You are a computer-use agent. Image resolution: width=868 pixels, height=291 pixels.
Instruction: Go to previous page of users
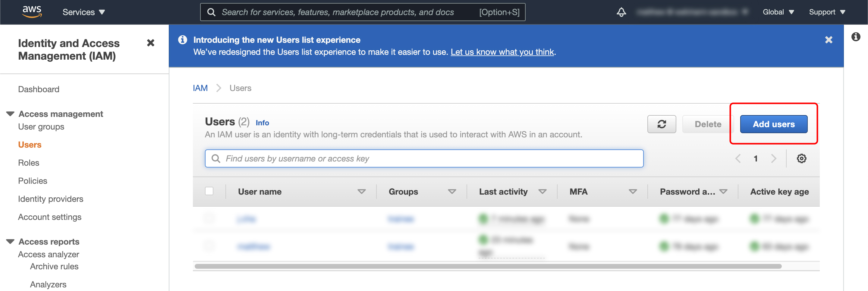click(x=737, y=158)
